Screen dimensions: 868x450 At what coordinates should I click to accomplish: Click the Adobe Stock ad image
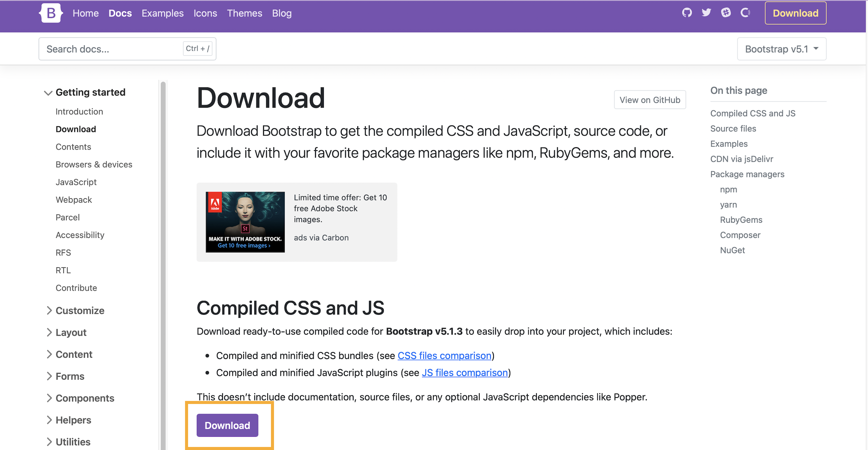pos(245,222)
